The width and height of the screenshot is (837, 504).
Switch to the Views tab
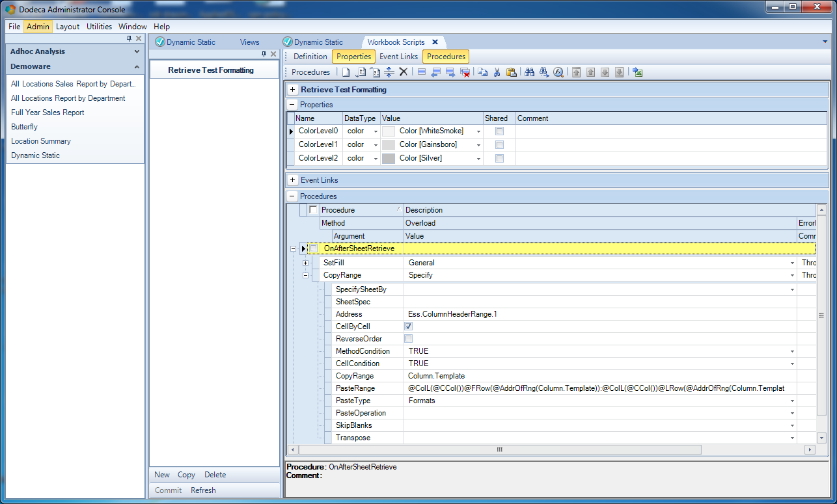[249, 42]
